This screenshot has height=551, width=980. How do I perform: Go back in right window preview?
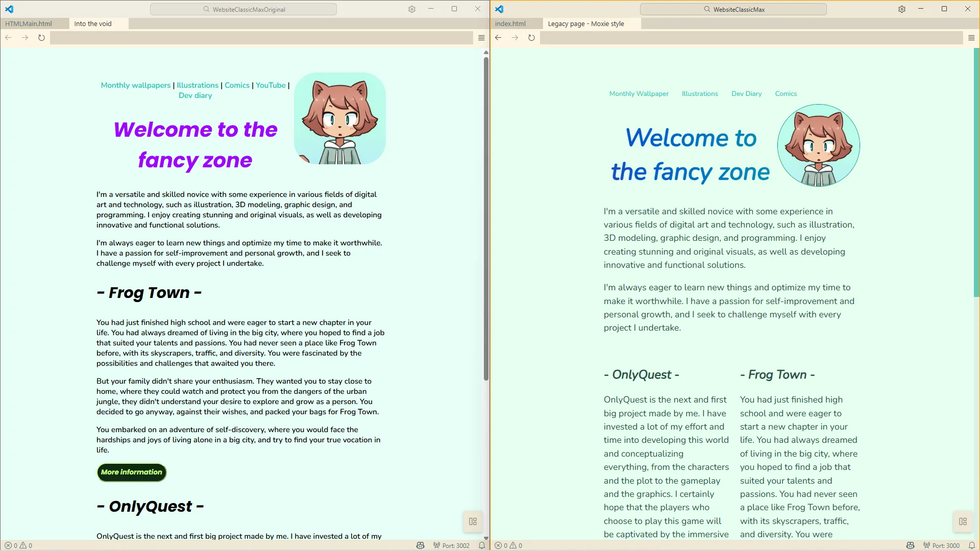click(x=498, y=38)
